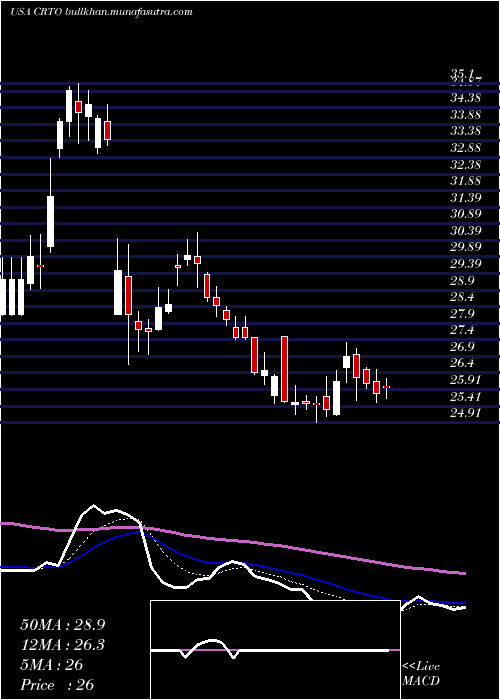Select the 29.89 price axis label
Viewport: 500px width, 700px height.
465,247
